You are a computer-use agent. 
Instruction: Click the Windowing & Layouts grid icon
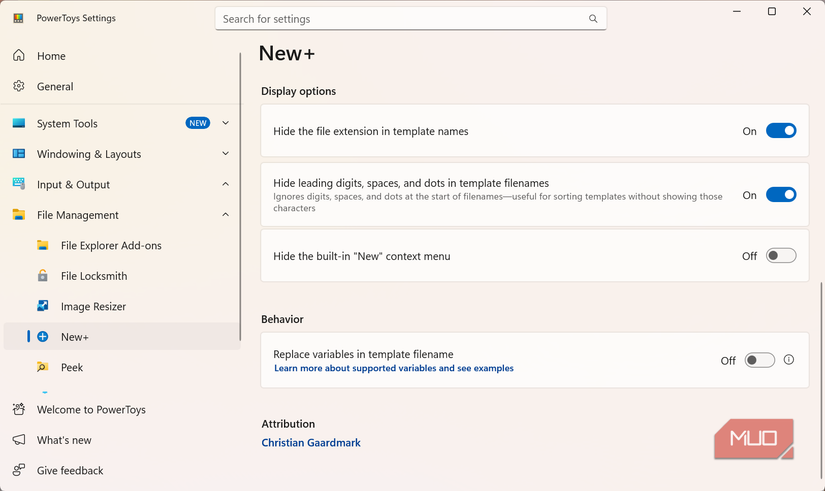(x=19, y=154)
